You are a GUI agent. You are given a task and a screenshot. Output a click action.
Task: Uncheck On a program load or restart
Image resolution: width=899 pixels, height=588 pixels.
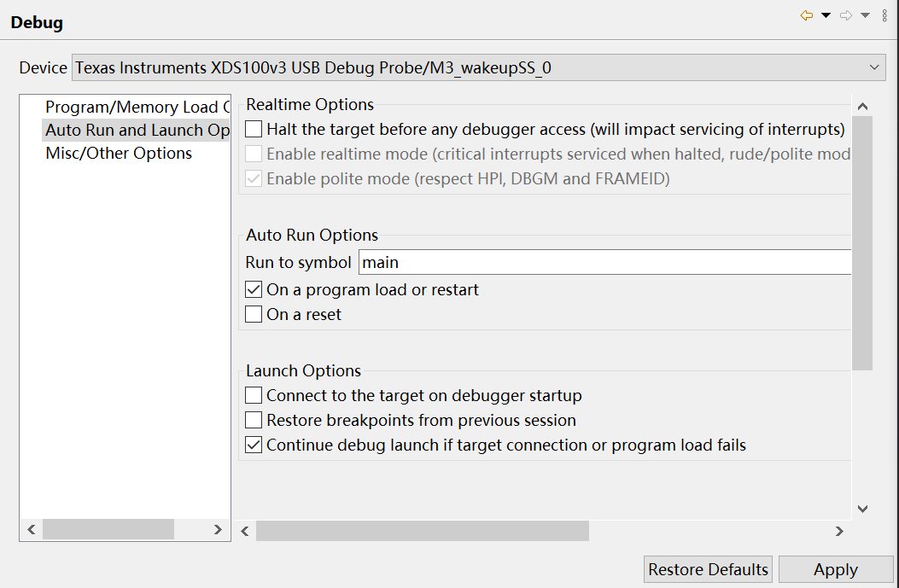coord(254,290)
